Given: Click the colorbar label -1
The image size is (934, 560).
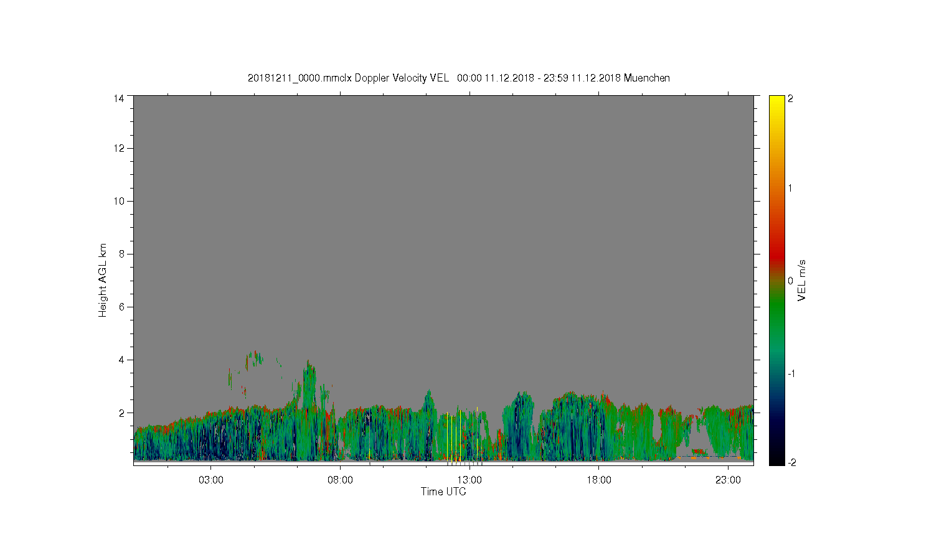Looking at the screenshot, I should (x=791, y=373).
